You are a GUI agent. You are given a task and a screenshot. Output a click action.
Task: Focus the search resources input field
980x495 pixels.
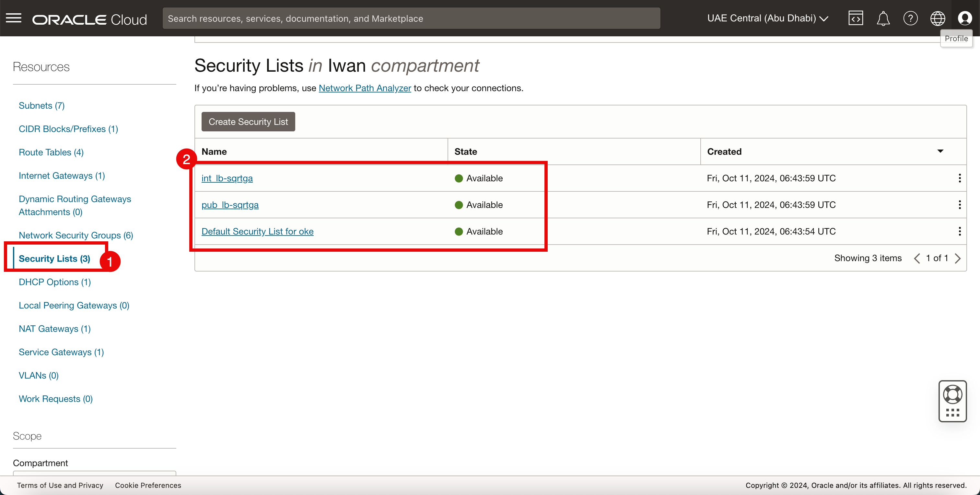[411, 18]
